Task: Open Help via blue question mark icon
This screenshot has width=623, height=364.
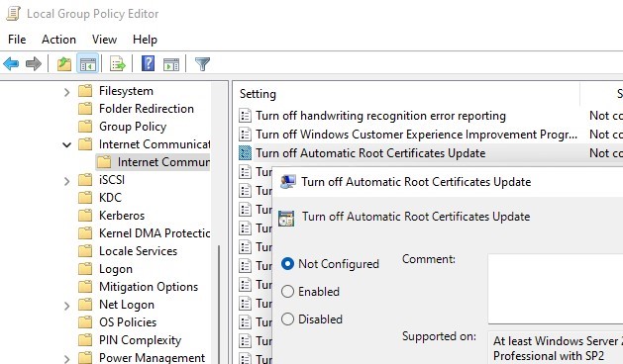Action: pyautogui.click(x=149, y=63)
